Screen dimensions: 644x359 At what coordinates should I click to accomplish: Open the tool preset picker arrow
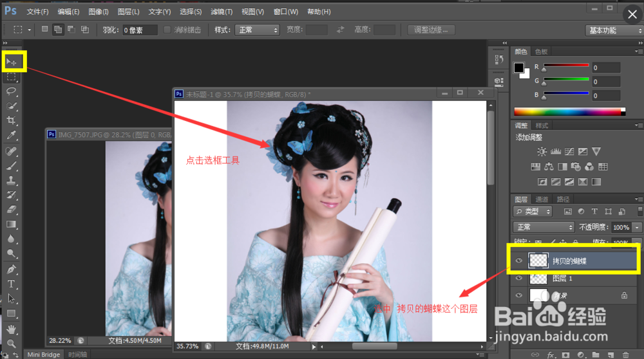pyautogui.click(x=29, y=30)
